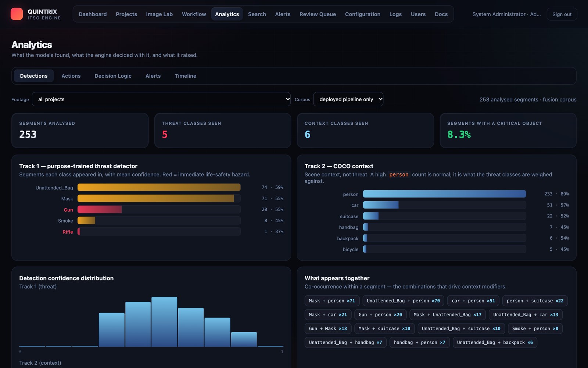Click the Gun + Mask ×13 chip
This screenshot has width=588, height=368.
[328, 329]
